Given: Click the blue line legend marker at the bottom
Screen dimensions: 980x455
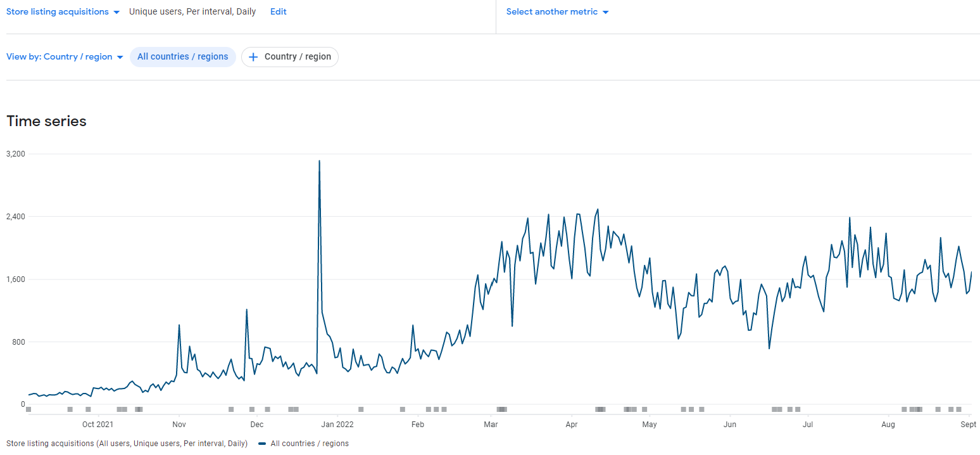Looking at the screenshot, I should pyautogui.click(x=262, y=444).
